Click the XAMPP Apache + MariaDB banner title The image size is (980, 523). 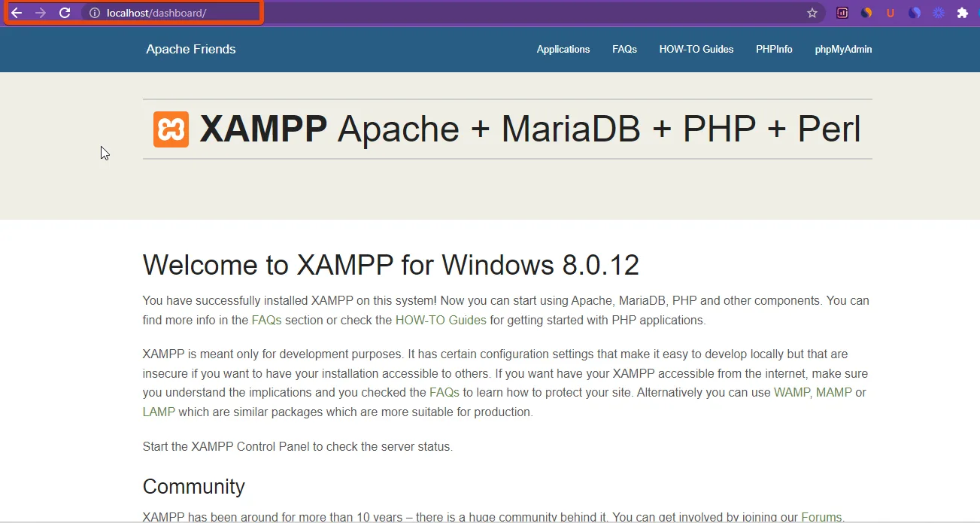[529, 129]
